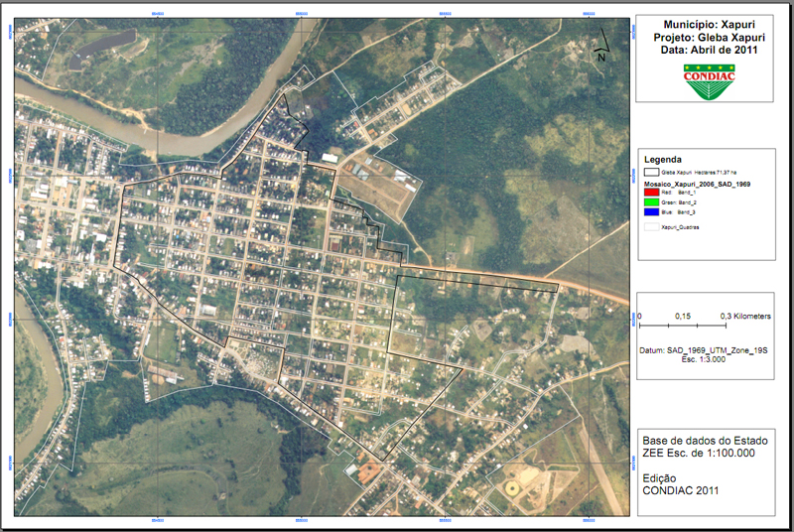
Task: Select the Gleba Xapuri outline legend symbol
Action: 651,172
